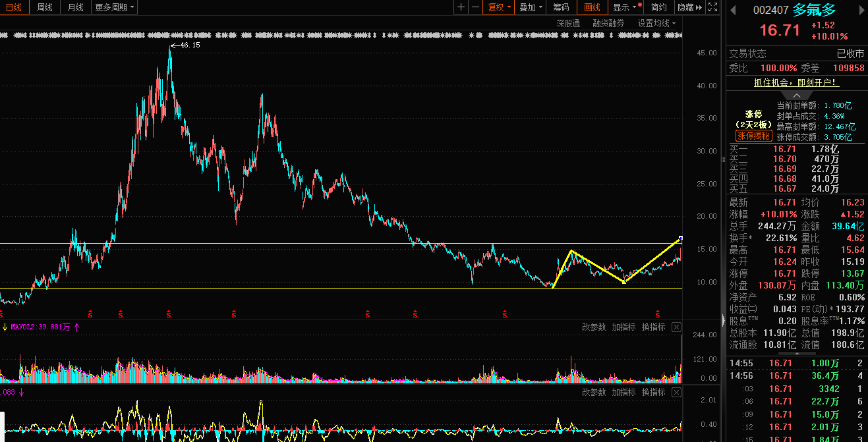Viewport: 868px width, 442px height.
Task: Click the bid row at 16.70
Action: (796, 159)
